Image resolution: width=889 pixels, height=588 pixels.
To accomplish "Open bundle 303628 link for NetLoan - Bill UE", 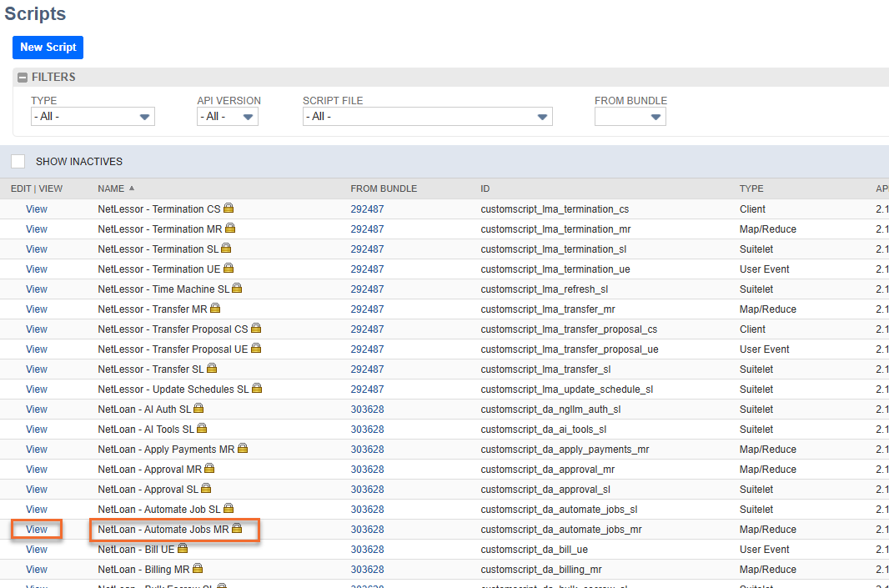I will coord(367,550).
